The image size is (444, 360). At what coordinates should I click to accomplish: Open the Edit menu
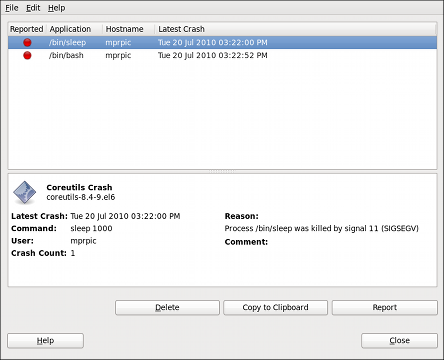33,8
